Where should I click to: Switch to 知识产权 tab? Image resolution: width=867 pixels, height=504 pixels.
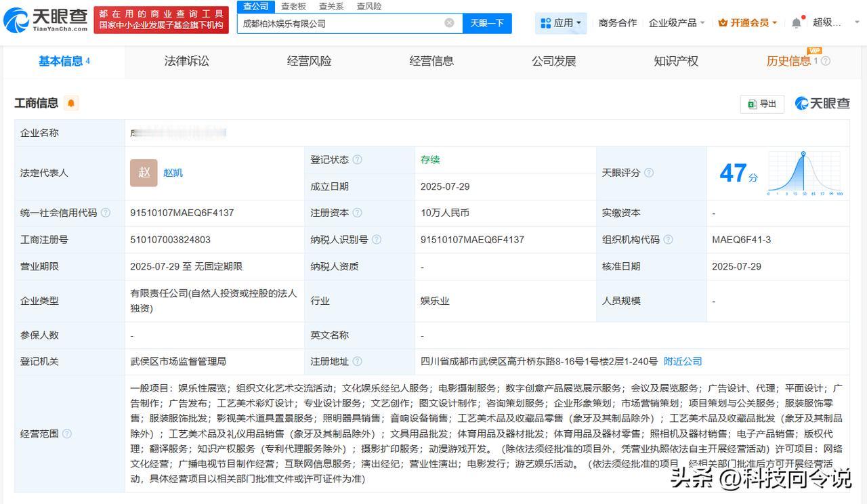pyautogui.click(x=676, y=61)
